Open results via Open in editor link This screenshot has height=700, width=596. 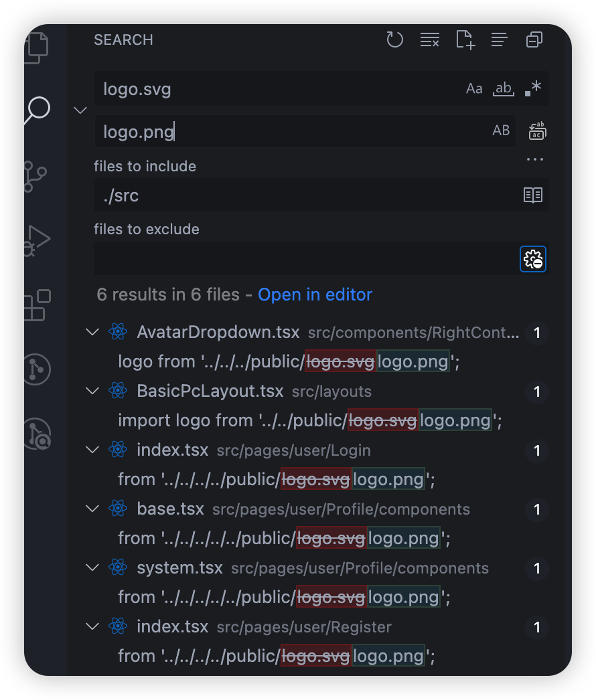pos(315,294)
